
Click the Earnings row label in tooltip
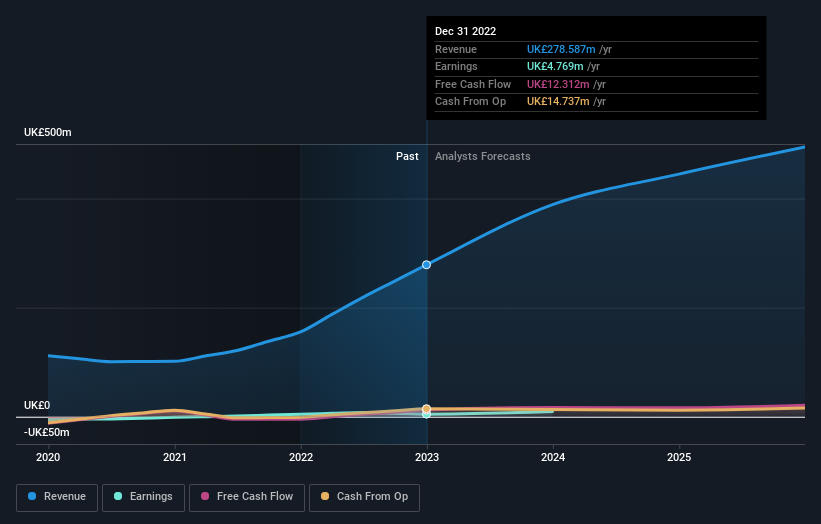(456, 66)
